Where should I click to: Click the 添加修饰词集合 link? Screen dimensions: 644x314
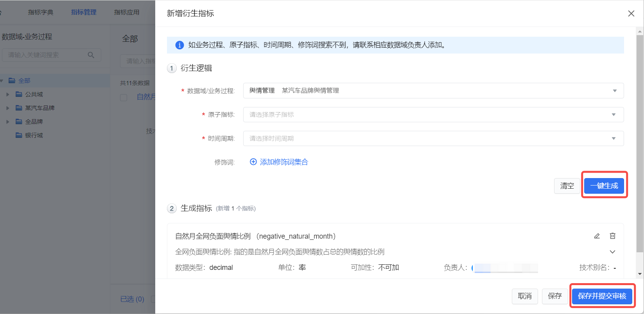[284, 162]
